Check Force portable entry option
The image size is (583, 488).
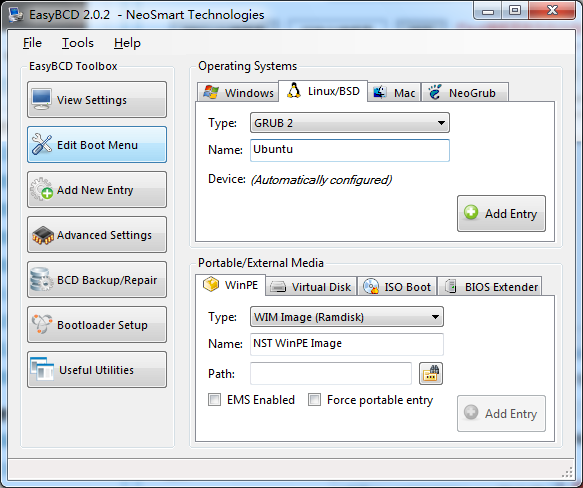point(314,400)
